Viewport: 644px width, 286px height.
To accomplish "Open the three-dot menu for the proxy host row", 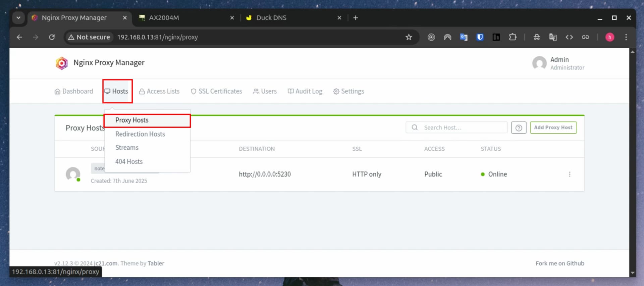I will pos(570,174).
